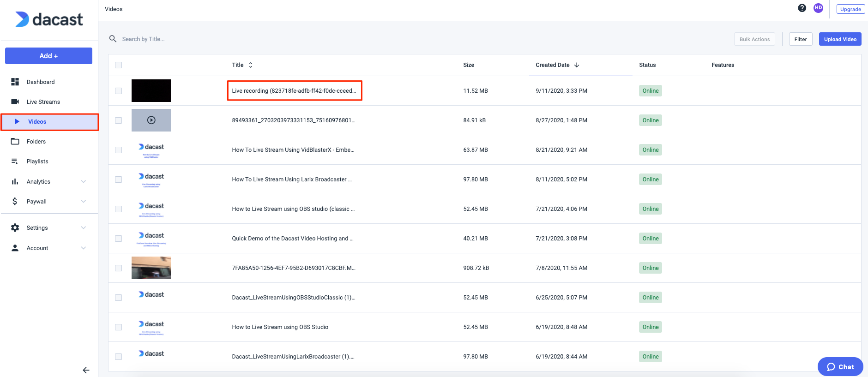Select checkbox for OBS studio (classic) row
Screen dimensions: 868x377
click(x=119, y=209)
